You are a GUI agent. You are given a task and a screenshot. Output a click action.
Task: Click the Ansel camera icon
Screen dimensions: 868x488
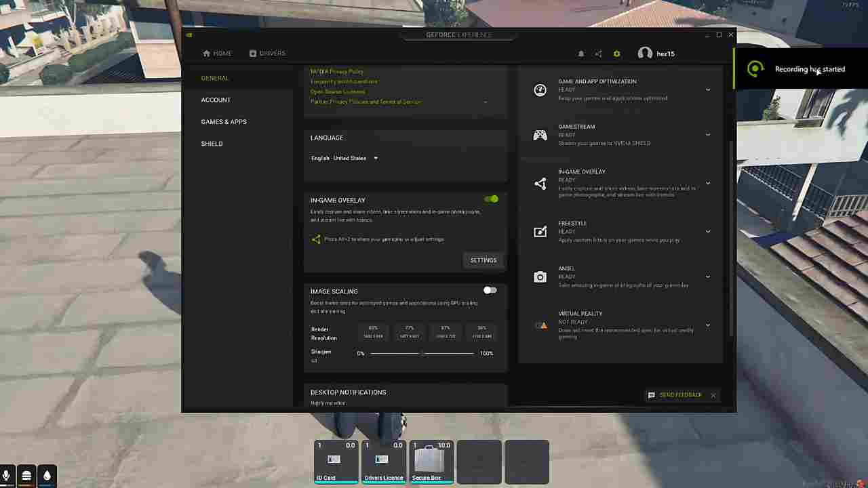pos(540,277)
